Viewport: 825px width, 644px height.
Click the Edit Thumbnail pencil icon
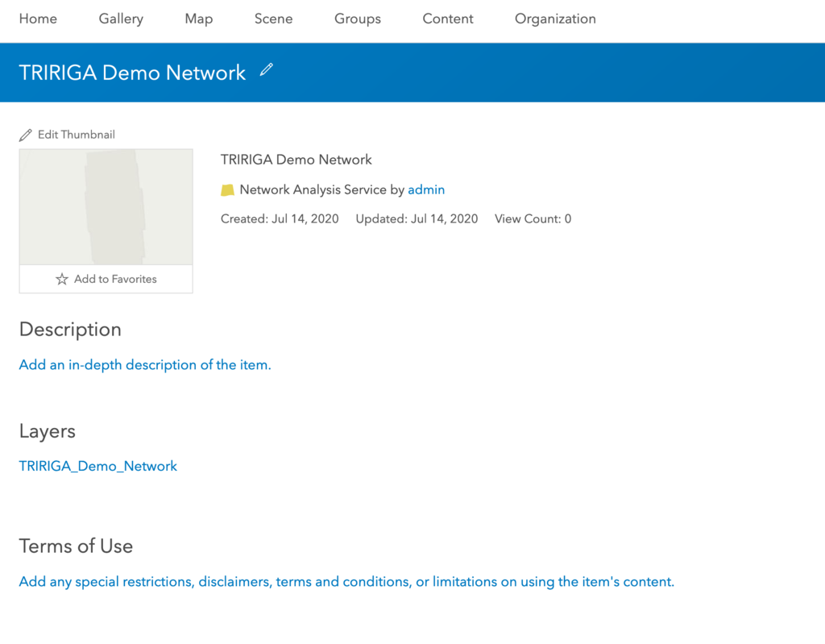25,135
